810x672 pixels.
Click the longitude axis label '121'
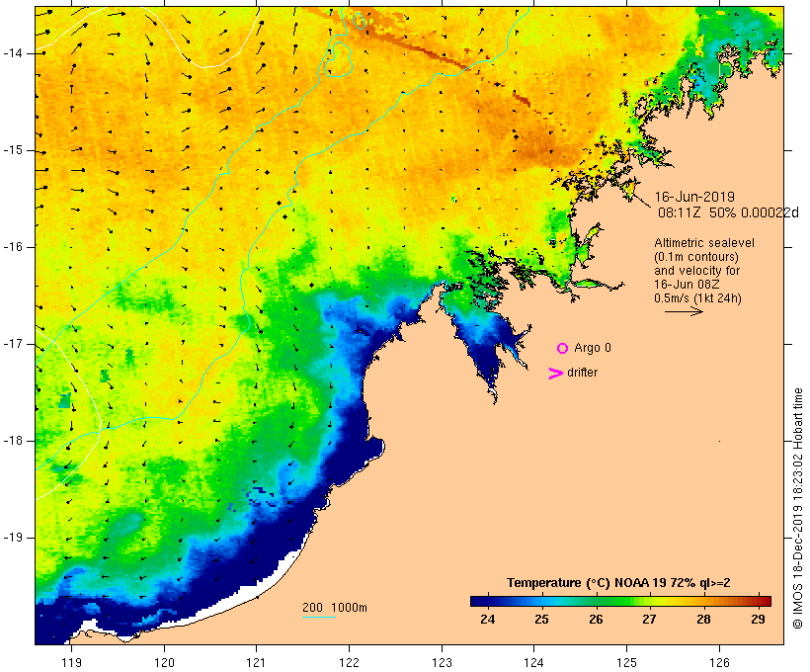coord(256,662)
